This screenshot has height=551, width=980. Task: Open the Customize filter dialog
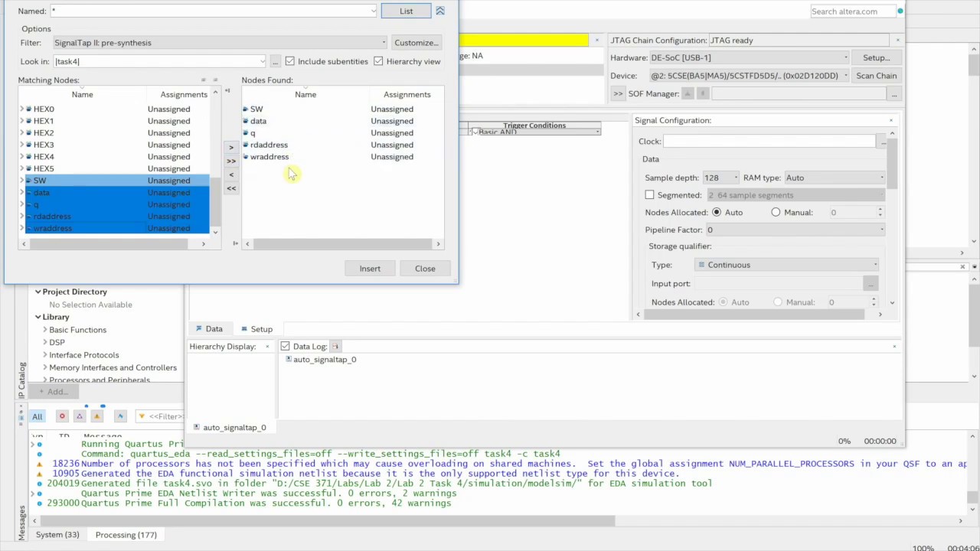416,43
